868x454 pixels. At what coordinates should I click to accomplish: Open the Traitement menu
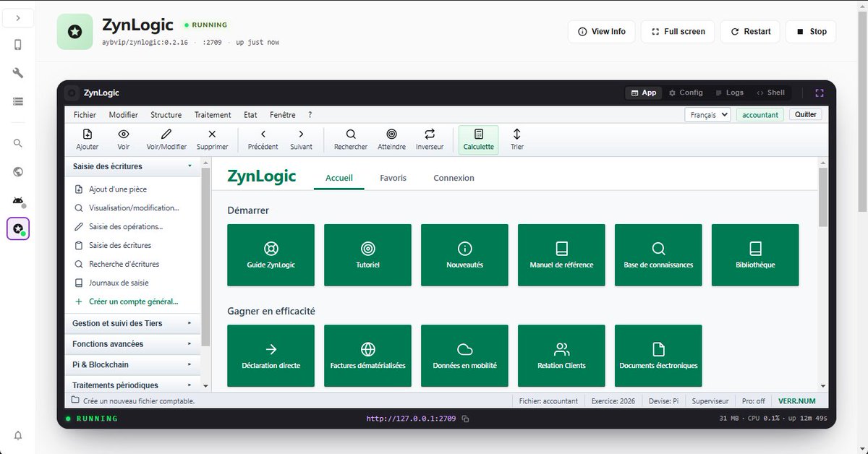[213, 115]
